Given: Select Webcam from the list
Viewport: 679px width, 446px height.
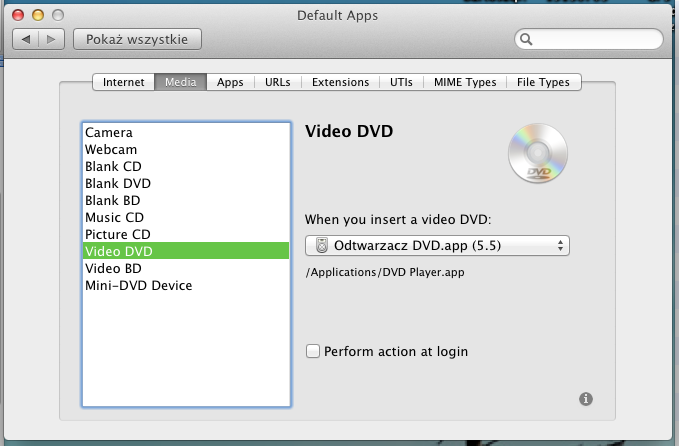Looking at the screenshot, I should (111, 149).
